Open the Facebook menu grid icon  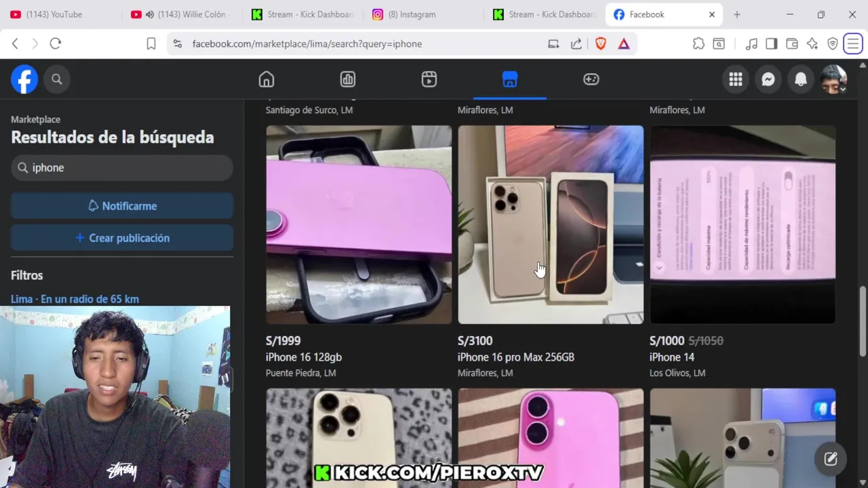coord(736,79)
